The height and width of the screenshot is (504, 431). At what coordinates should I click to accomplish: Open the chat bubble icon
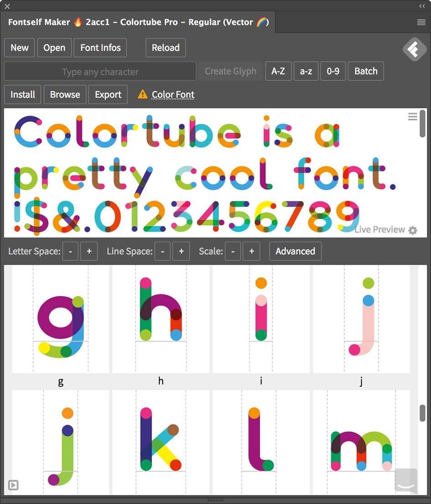pos(406,480)
